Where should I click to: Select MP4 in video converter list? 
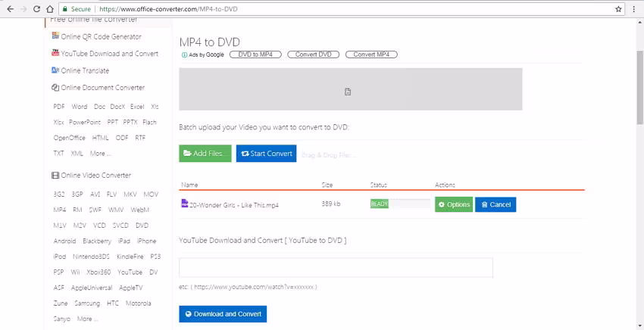point(60,210)
